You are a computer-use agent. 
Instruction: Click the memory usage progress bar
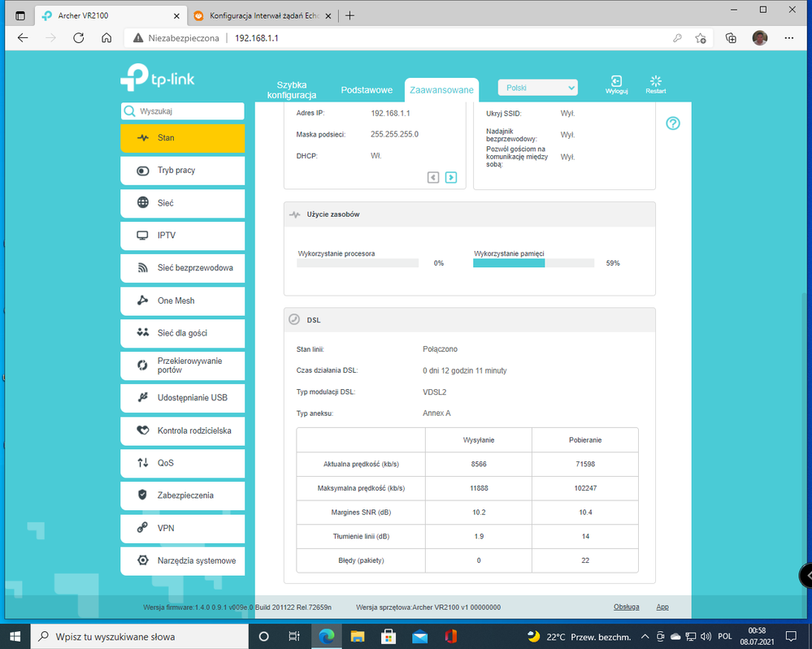pos(533,263)
